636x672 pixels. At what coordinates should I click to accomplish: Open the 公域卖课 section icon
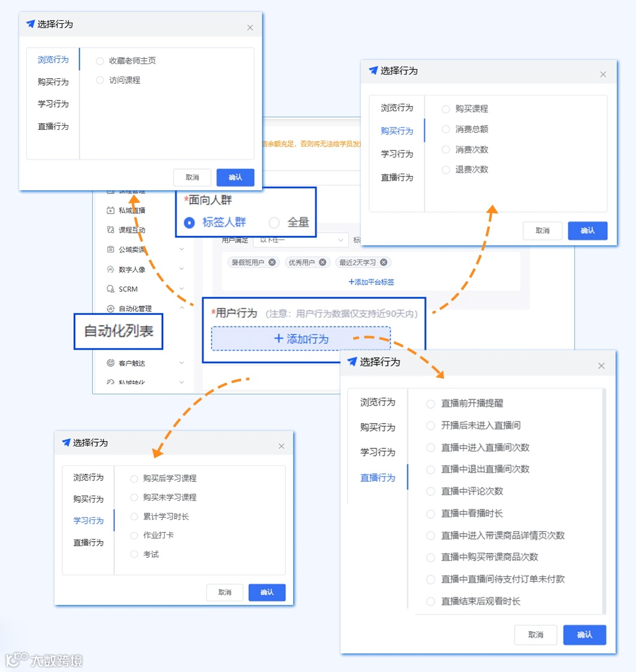pyautogui.click(x=110, y=249)
